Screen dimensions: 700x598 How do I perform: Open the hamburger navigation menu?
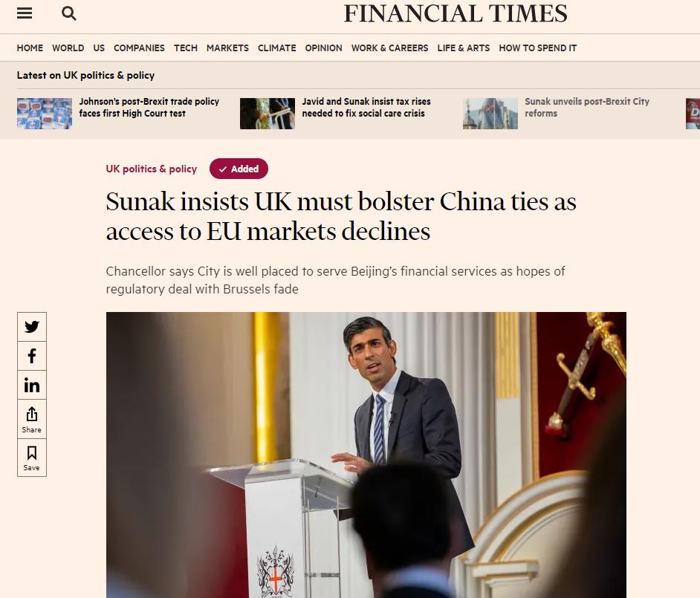click(25, 13)
